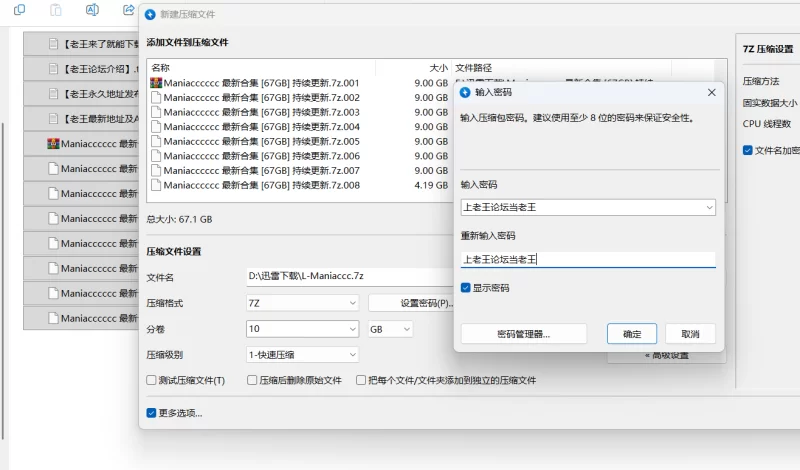
Task: Open the 输入密码 history dropdown
Action: pos(709,207)
